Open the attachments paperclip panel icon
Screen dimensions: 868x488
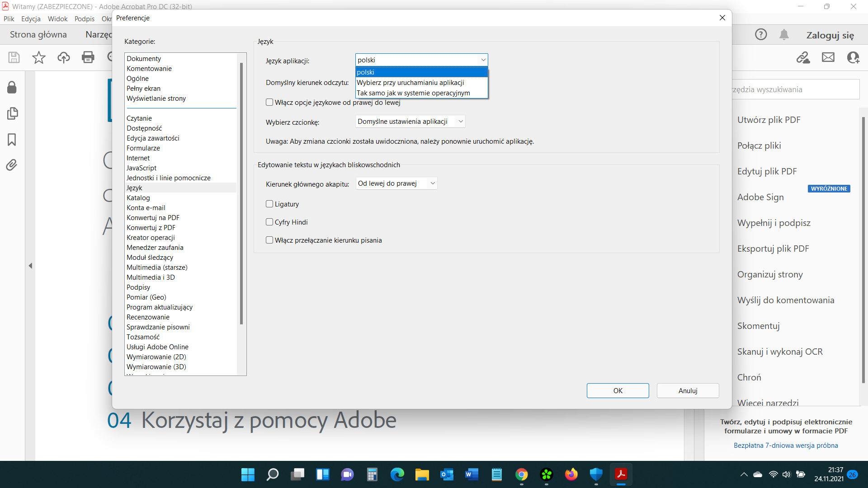(12, 165)
